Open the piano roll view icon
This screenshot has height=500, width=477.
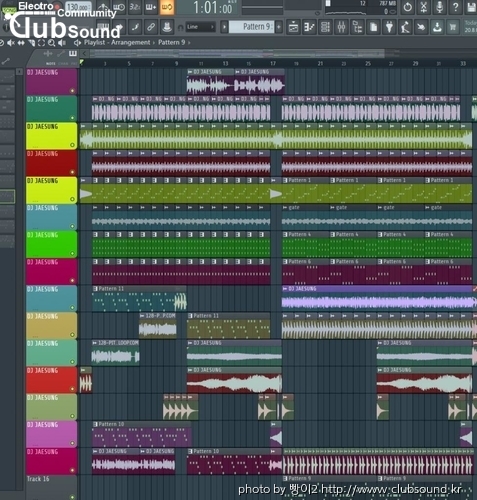point(309,27)
